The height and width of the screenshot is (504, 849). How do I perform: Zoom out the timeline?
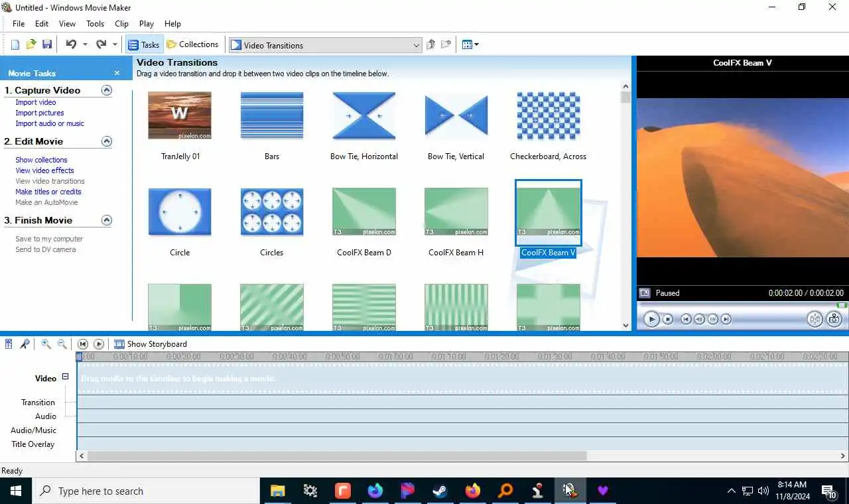(62, 344)
